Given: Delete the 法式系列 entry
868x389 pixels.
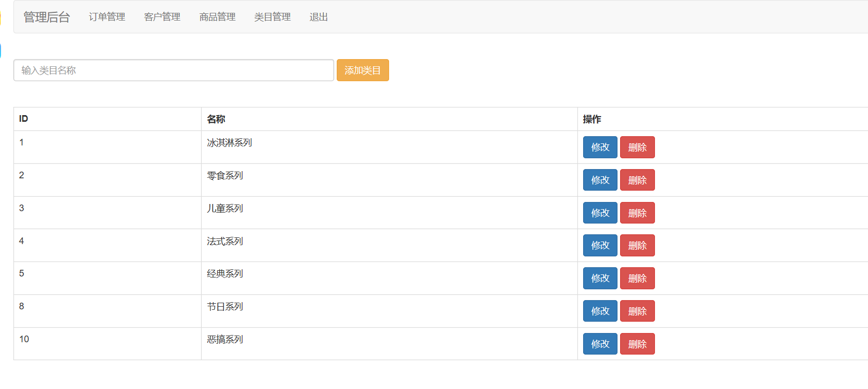Looking at the screenshot, I should pyautogui.click(x=637, y=246).
